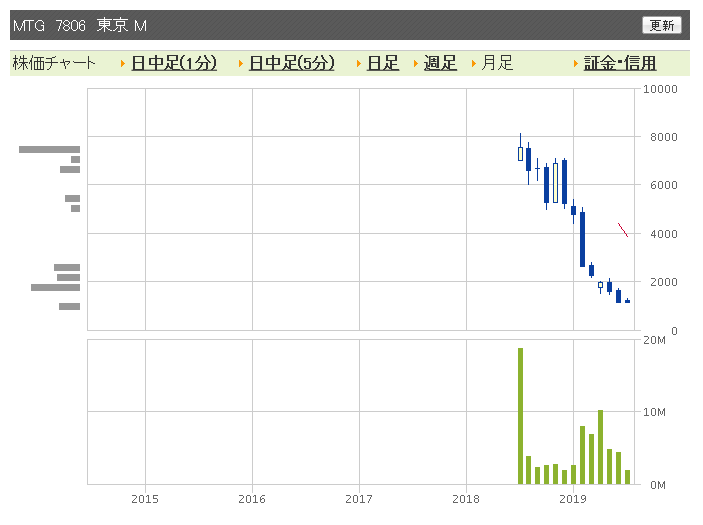Click the 20M volume axis label
This screenshot has height=525, width=703.
click(654, 340)
